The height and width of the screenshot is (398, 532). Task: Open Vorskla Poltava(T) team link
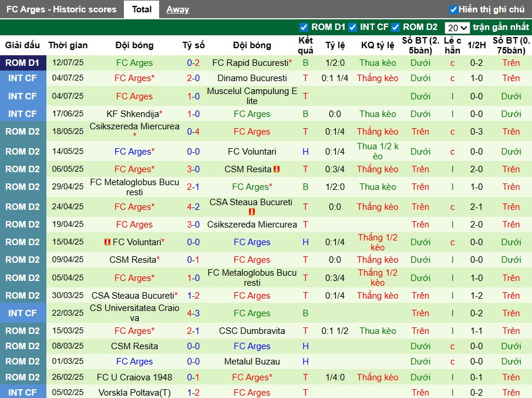point(134,393)
